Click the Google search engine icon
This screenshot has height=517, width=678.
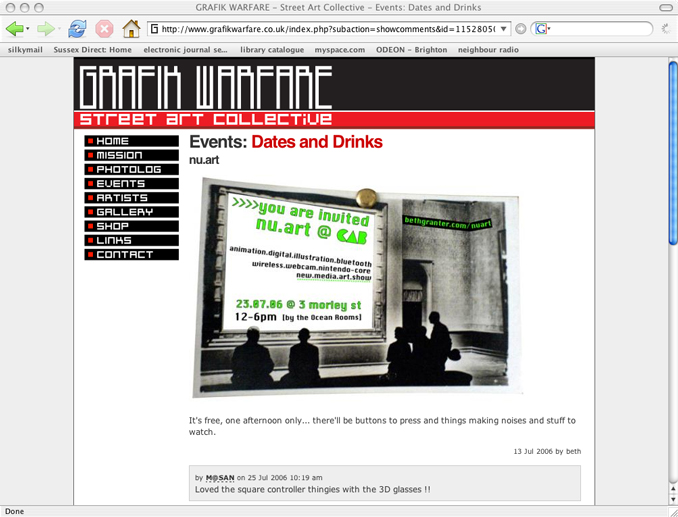[541, 29]
